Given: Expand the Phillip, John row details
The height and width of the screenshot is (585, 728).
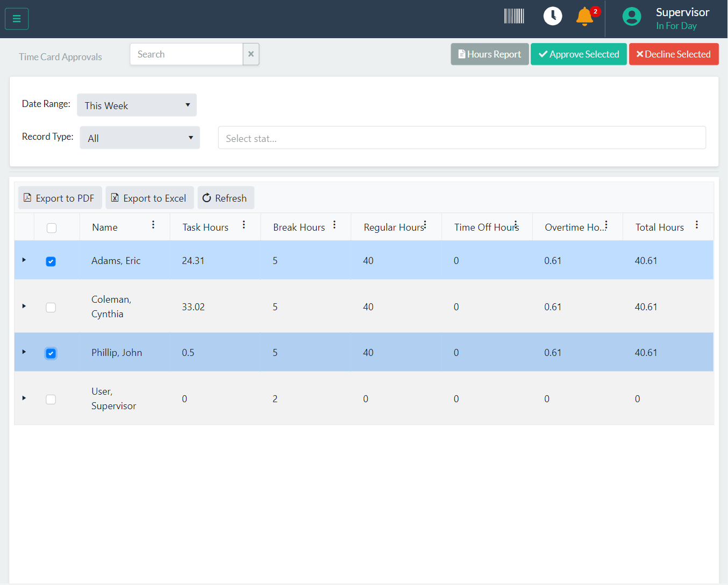Looking at the screenshot, I should coord(24,352).
